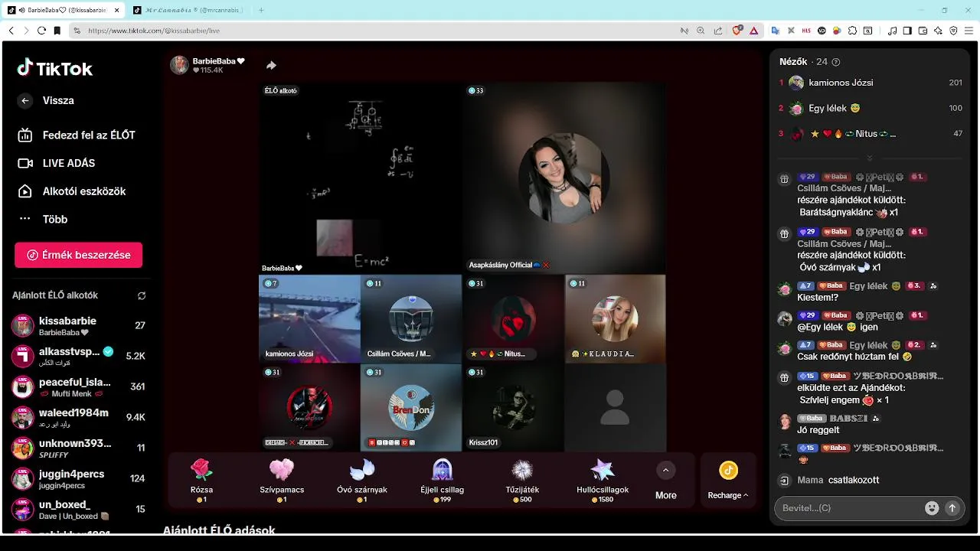The width and height of the screenshot is (980, 551).
Task: Open unknown393 live channel
Action: pos(79,448)
